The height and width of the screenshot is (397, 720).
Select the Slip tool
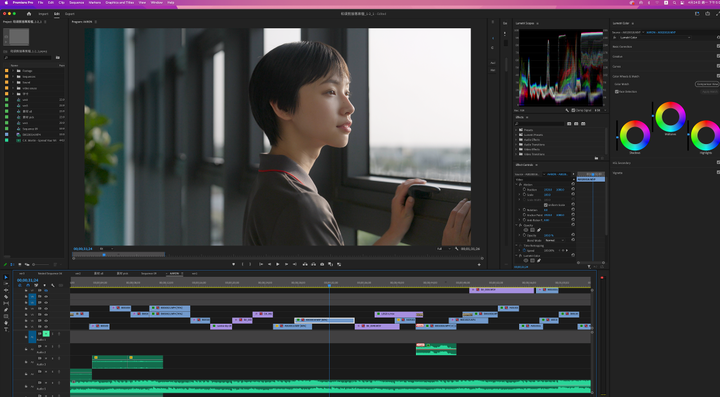(6, 303)
